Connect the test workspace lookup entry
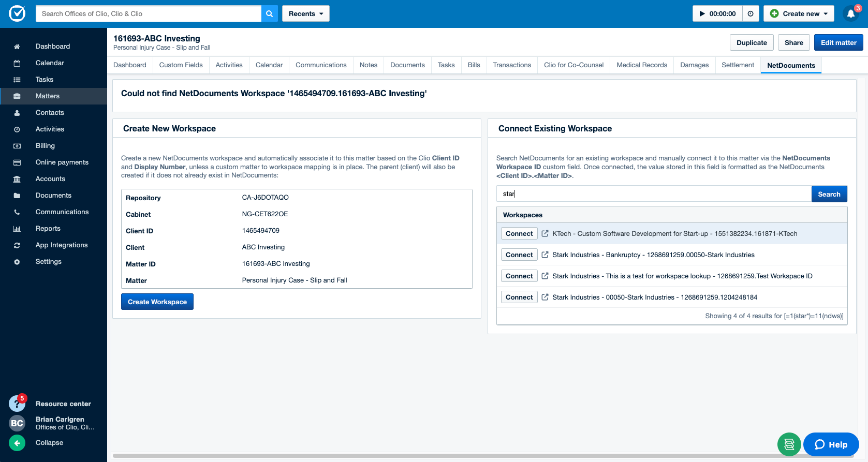 tap(519, 276)
